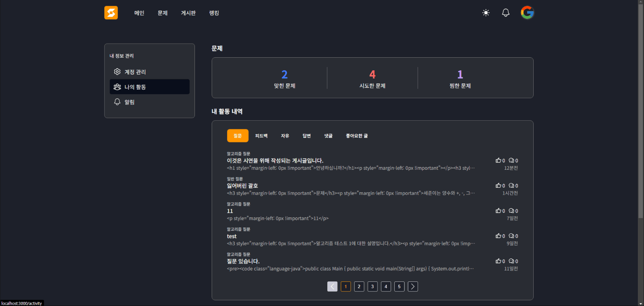
Task: Open the Google profile avatar
Action: tap(527, 13)
